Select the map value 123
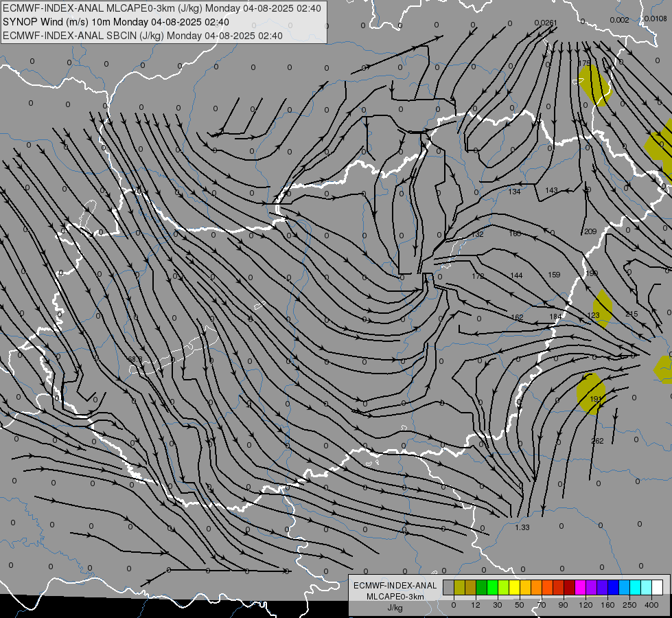Screen dimensions: 672x618 593,315
